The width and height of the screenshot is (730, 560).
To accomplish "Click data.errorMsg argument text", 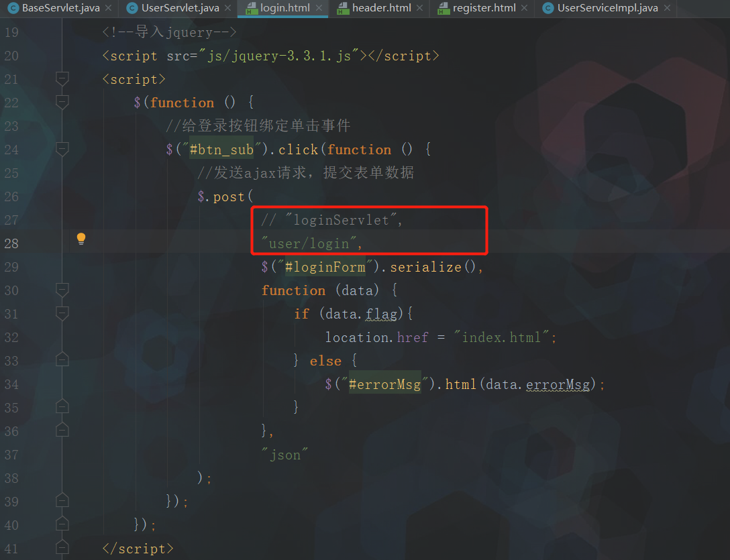I will tap(537, 384).
